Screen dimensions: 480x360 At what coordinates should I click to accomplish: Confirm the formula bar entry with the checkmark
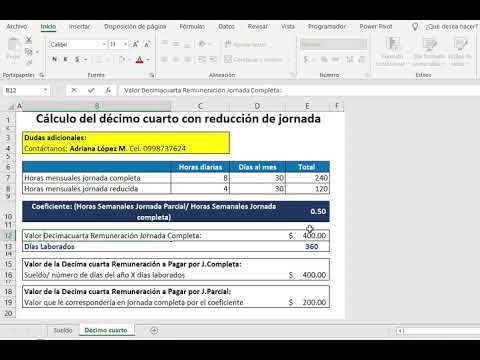91,90
